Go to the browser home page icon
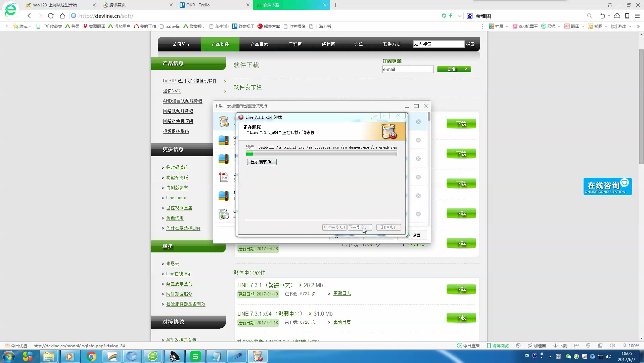 coord(62,16)
